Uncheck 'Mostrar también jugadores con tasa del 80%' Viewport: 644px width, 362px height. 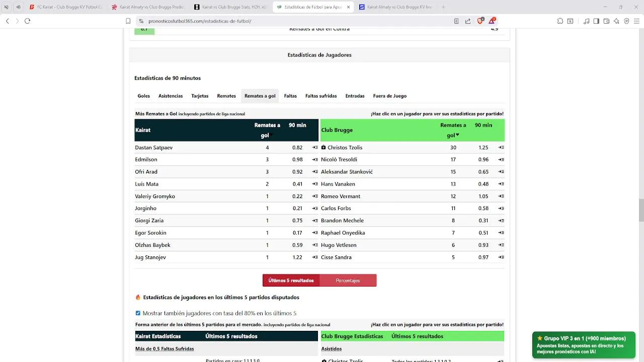tap(138, 313)
